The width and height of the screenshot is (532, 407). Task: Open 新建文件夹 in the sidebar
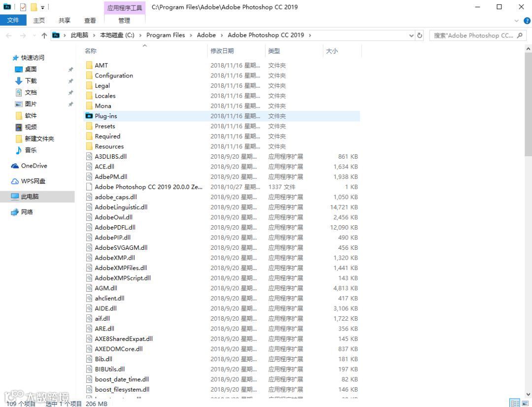click(x=39, y=139)
